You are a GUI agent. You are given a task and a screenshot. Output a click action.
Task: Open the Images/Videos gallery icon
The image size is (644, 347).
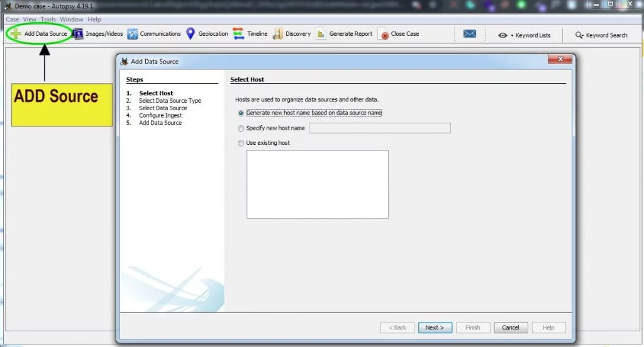tap(78, 34)
